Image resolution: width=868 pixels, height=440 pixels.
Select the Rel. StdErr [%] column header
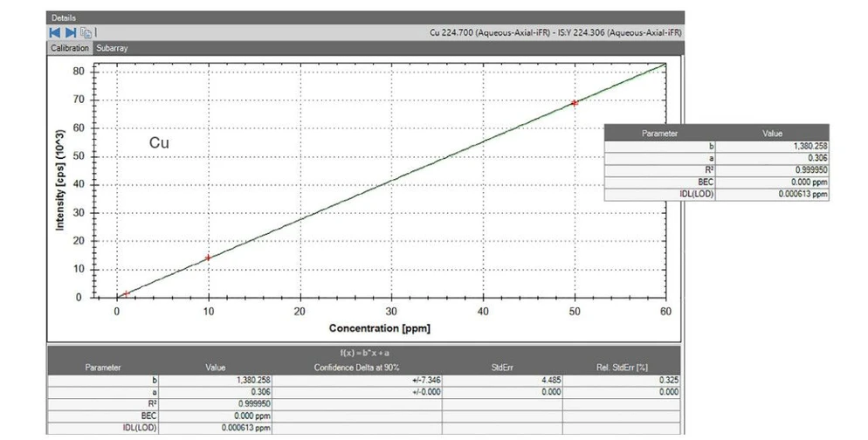coord(623,368)
